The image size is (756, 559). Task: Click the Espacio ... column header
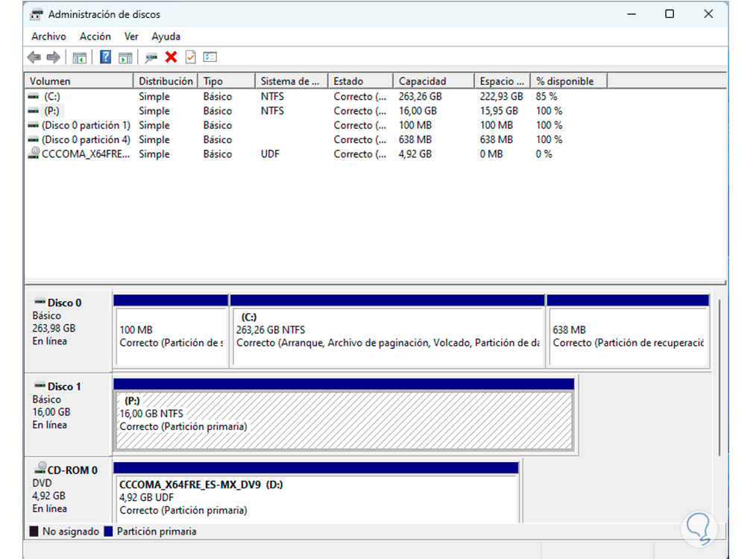tap(502, 81)
